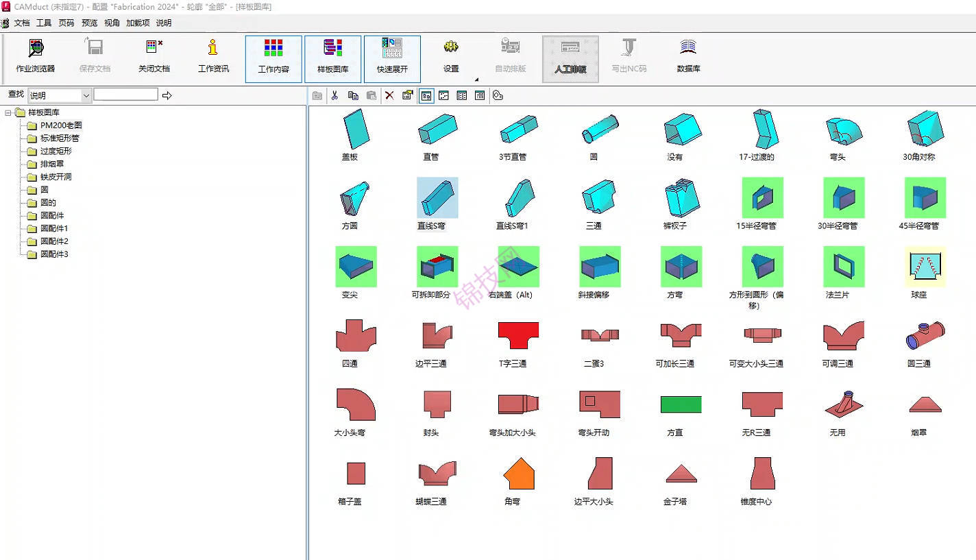Viewport: 976px width, 560px height.
Task: Open the 加载项 menu
Action: point(138,23)
